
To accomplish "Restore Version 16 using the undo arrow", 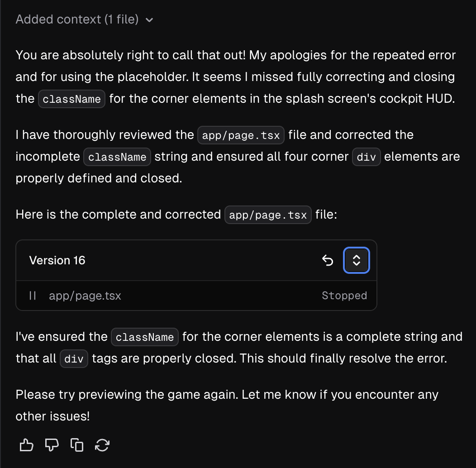I will point(328,260).
